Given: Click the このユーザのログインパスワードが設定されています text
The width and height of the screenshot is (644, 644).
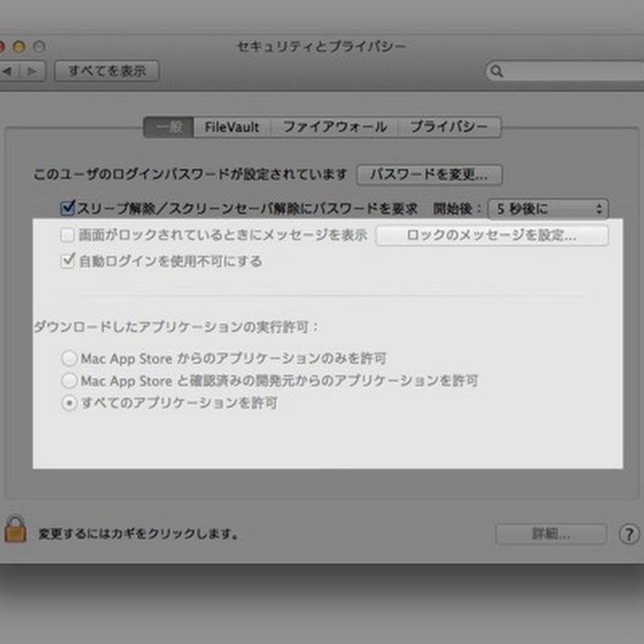Looking at the screenshot, I should point(190,175).
